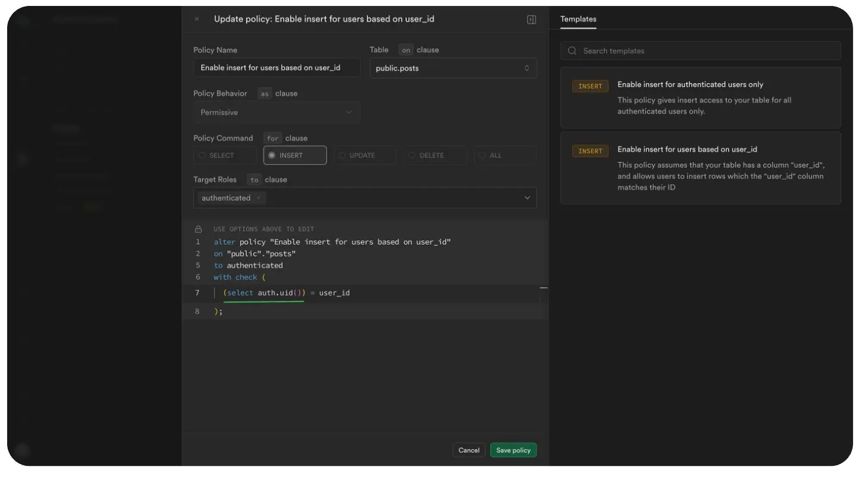Click the 'for' clause badge beside Policy Command

coord(272,138)
